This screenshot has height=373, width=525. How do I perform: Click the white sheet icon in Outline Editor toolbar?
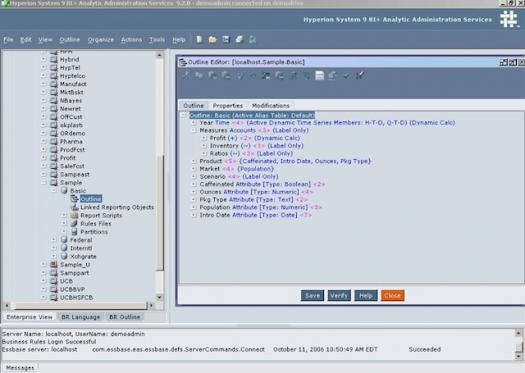[320, 76]
